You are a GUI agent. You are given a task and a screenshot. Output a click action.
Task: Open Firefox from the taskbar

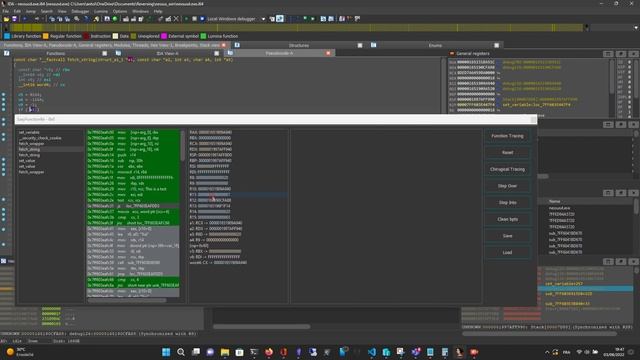tap(269, 352)
